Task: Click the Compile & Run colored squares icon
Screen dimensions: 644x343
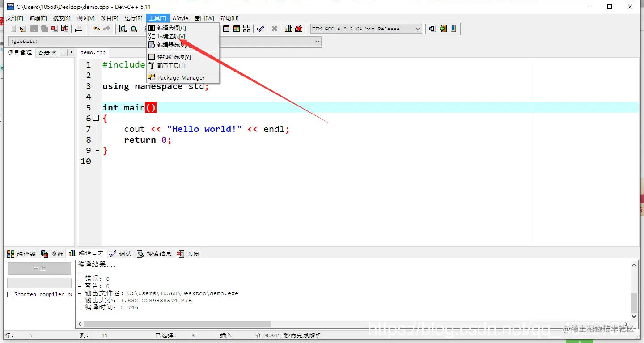Action: click(237, 29)
